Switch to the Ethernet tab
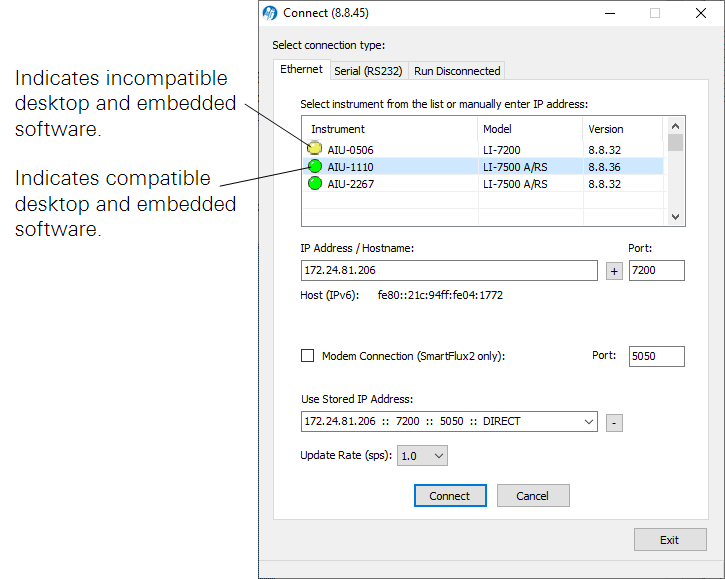The height and width of the screenshot is (579, 725). click(301, 69)
